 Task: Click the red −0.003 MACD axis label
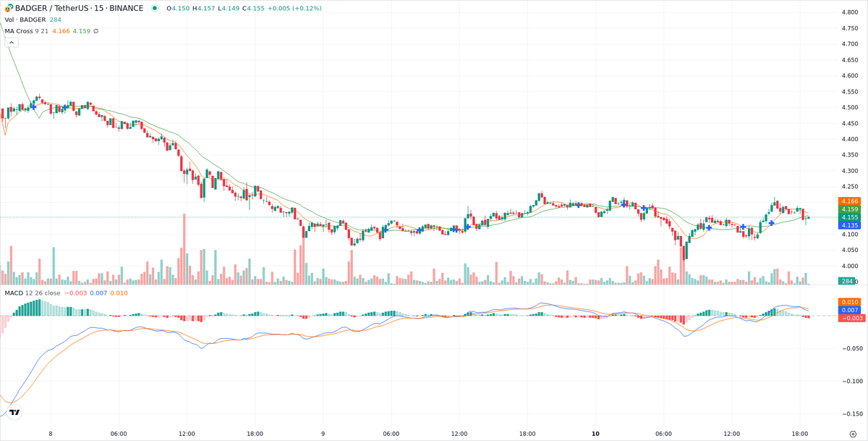pyautogui.click(x=851, y=318)
